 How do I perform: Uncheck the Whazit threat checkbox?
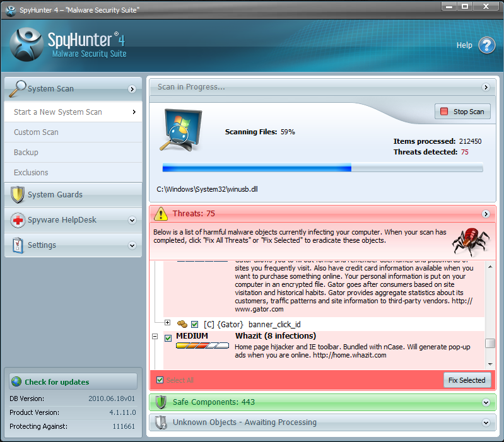point(168,338)
